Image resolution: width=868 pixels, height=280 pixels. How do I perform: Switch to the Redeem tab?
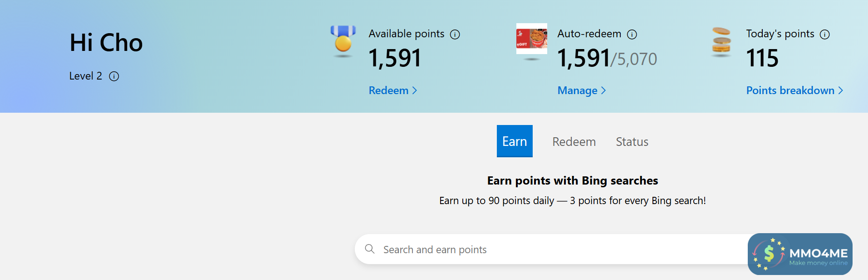click(x=574, y=142)
